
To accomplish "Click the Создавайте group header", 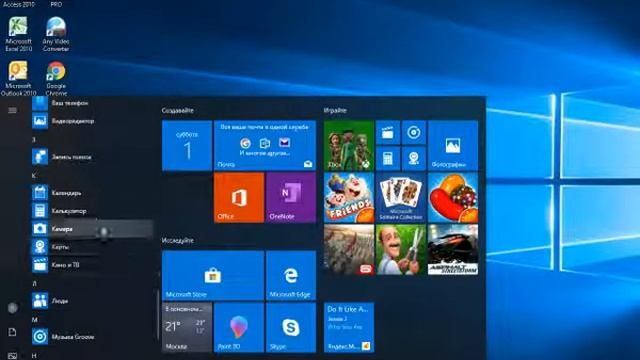I will (x=178, y=110).
